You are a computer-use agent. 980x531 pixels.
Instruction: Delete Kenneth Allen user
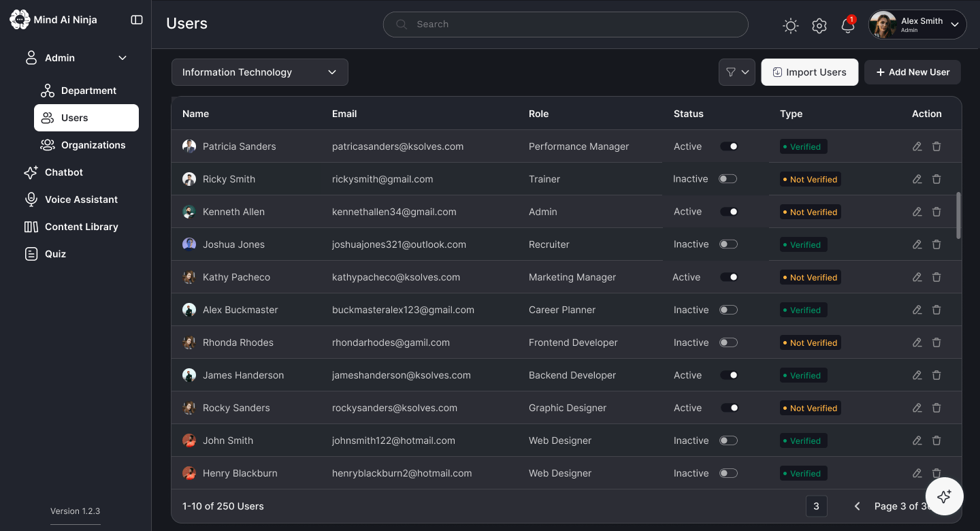936,212
